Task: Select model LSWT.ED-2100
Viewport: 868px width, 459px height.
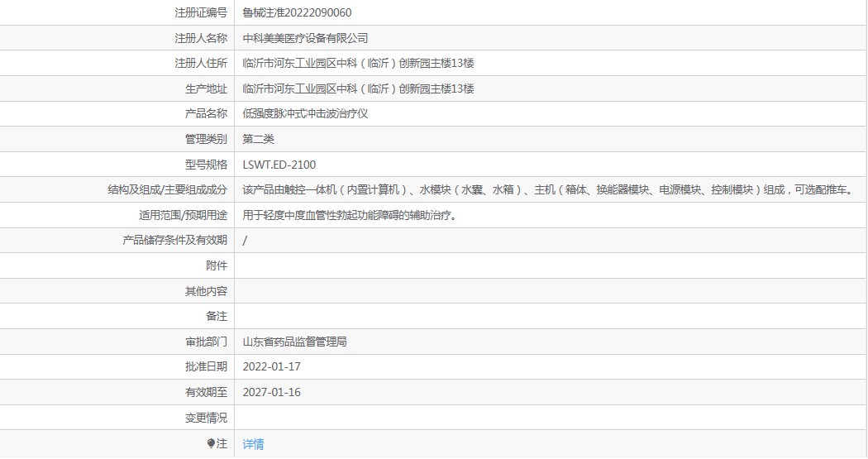Action: (279, 165)
